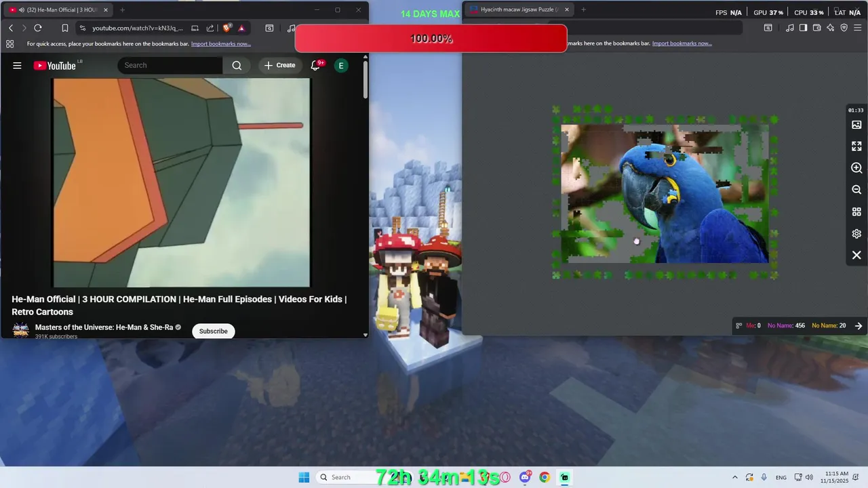Show hidden system tray icons
This screenshot has width=868, height=488.
(734, 477)
